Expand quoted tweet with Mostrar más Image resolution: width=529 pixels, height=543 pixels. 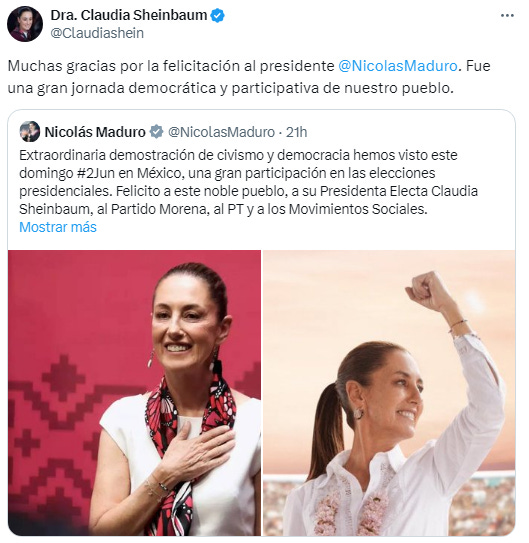pos(58,227)
